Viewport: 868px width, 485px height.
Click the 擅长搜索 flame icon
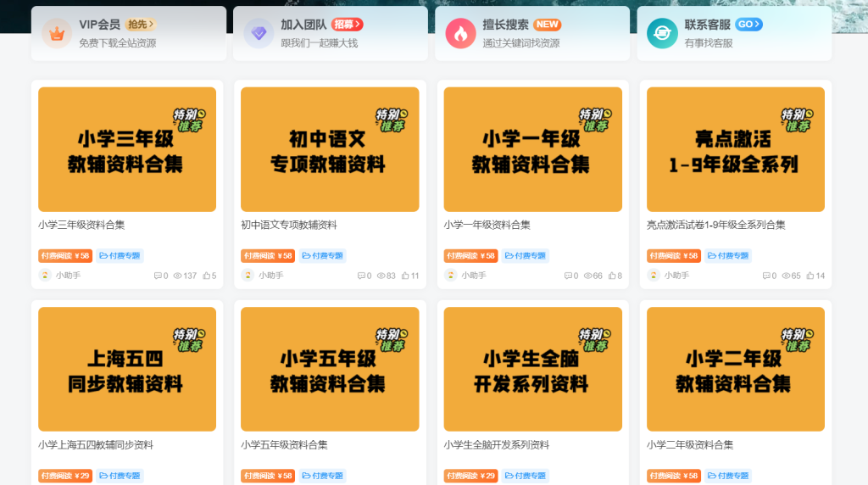click(x=460, y=33)
